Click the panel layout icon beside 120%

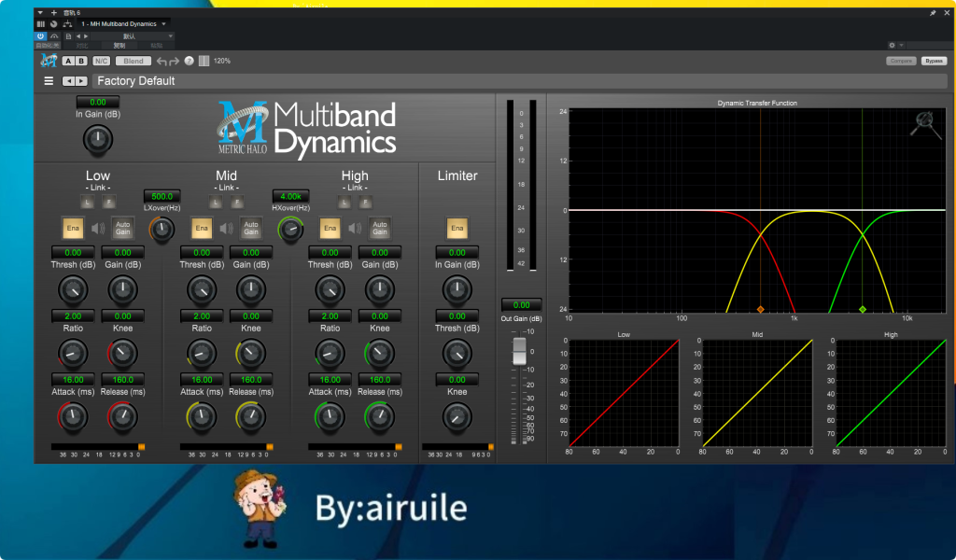[204, 61]
